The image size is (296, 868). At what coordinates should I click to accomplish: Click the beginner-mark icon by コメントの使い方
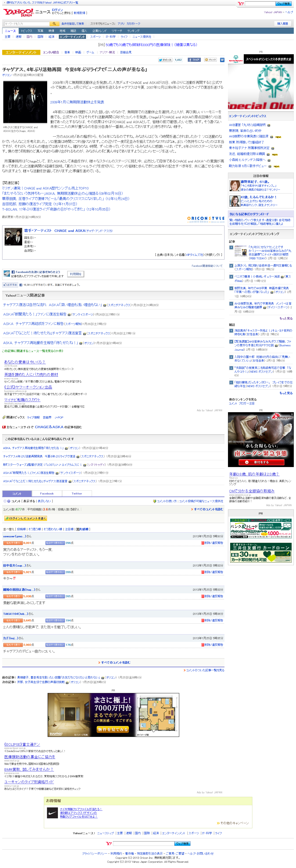point(154,501)
